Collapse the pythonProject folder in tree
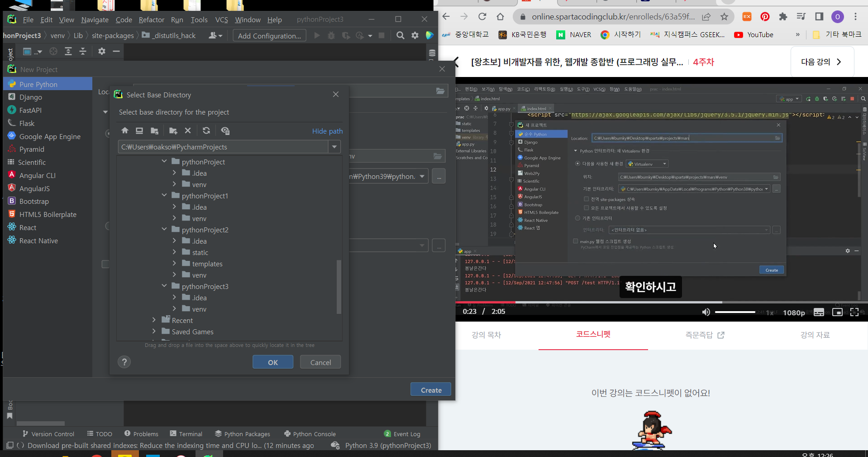Image resolution: width=868 pixels, height=457 pixels. click(164, 161)
